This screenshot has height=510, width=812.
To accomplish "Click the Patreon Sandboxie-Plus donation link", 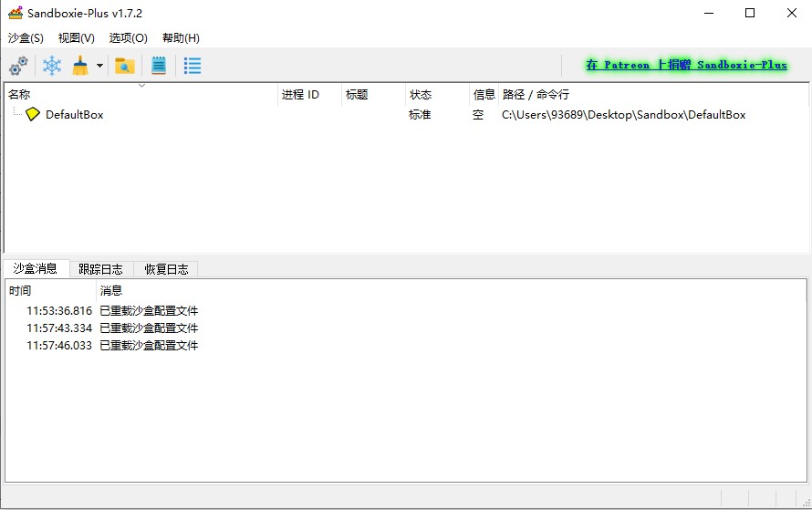I will 687,65.
